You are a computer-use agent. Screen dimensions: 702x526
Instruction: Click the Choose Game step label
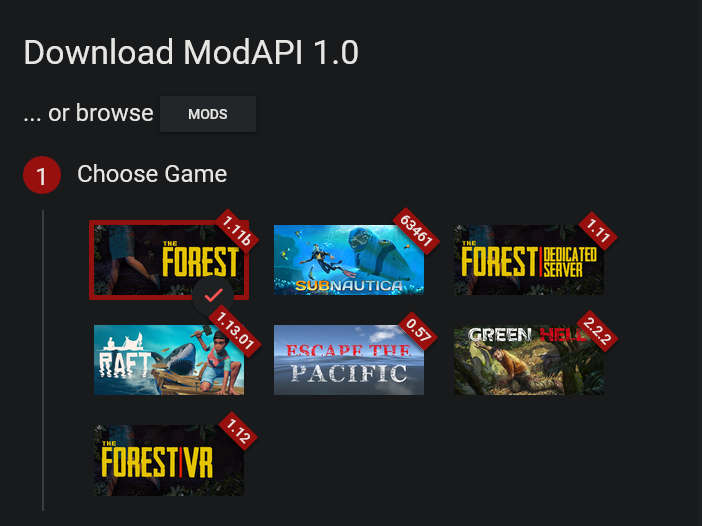pos(152,174)
